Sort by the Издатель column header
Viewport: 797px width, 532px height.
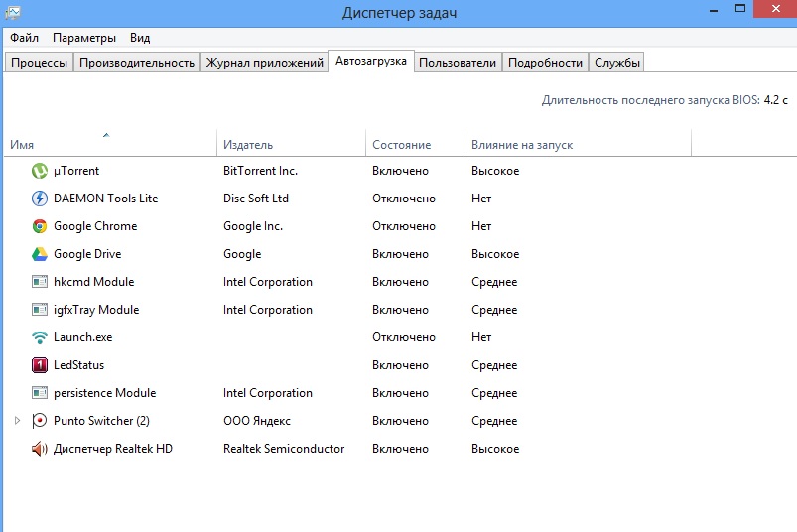pyautogui.click(x=291, y=145)
